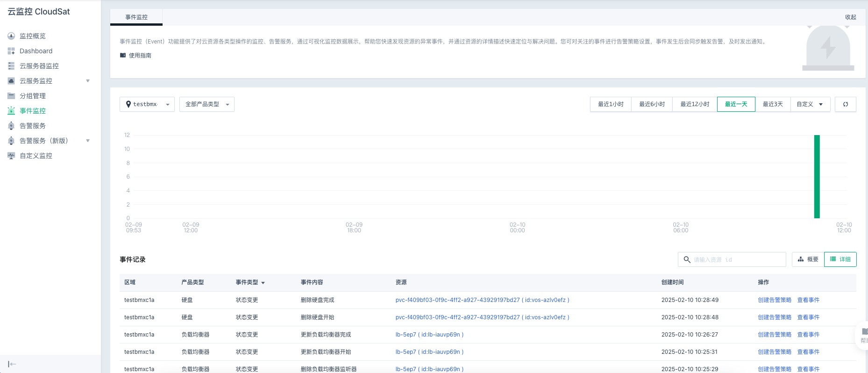This screenshot has height=373, width=868.
Task: Open lb-5ep7 link in 更新负载均衡器开始 row
Action: 429,352
